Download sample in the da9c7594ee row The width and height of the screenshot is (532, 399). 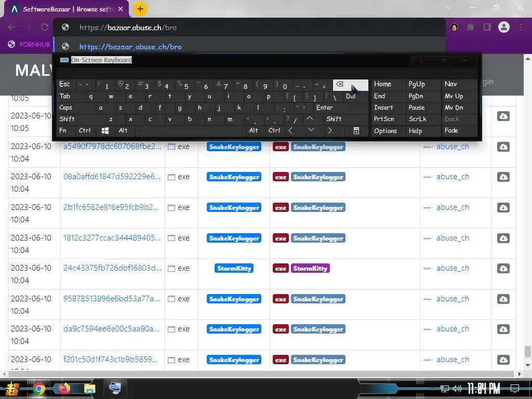(503, 329)
